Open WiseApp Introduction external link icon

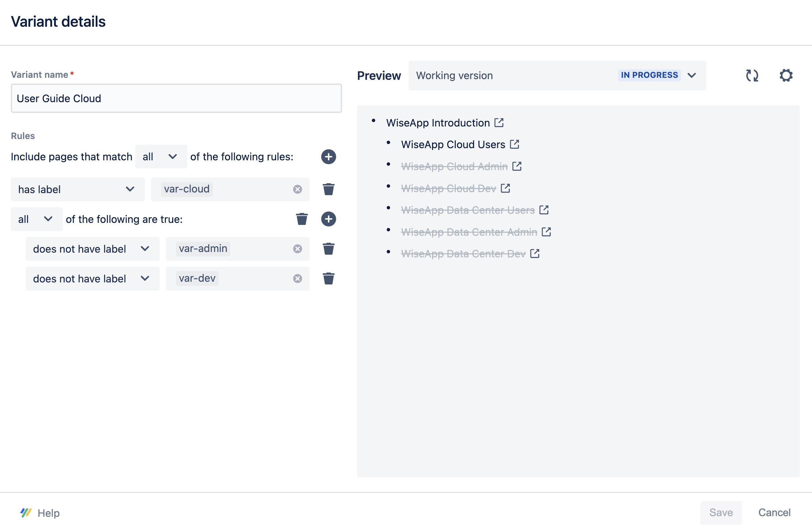point(499,122)
